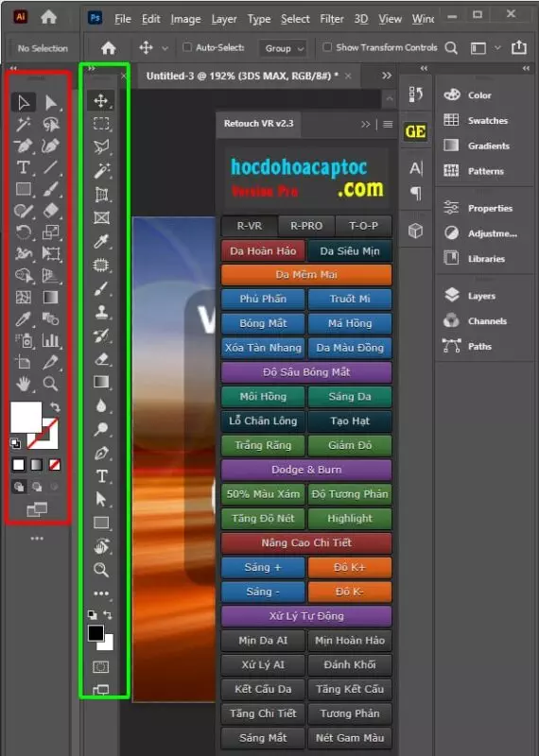
Task: Swap Illustrator fill and stroke
Action: coord(55,407)
